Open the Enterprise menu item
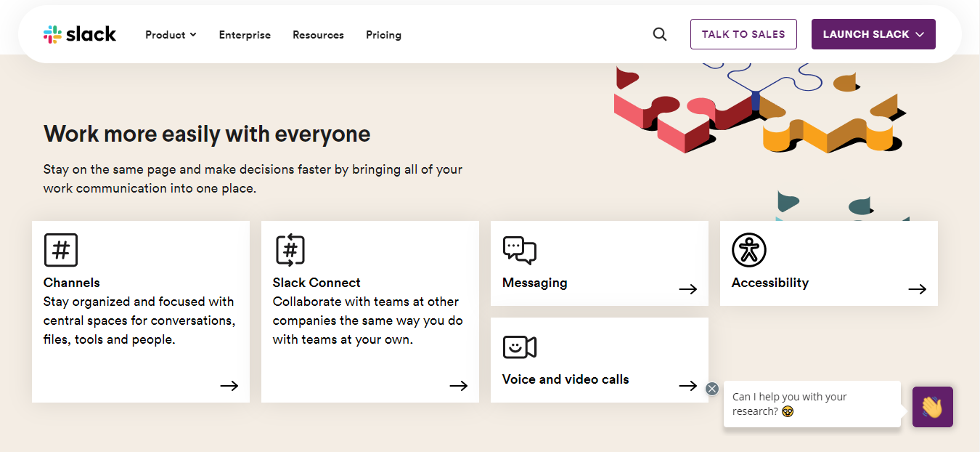Viewport: 980px width, 452px height. [x=245, y=34]
